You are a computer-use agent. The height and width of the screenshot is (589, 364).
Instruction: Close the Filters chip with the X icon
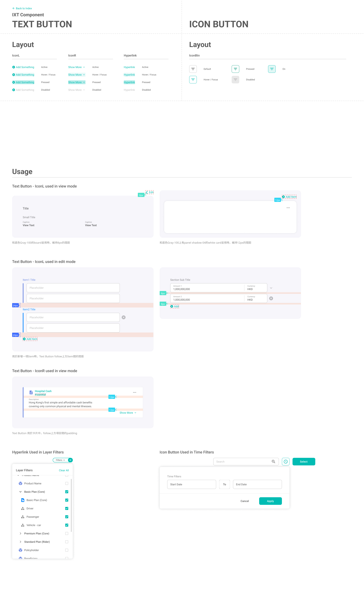pos(70,460)
